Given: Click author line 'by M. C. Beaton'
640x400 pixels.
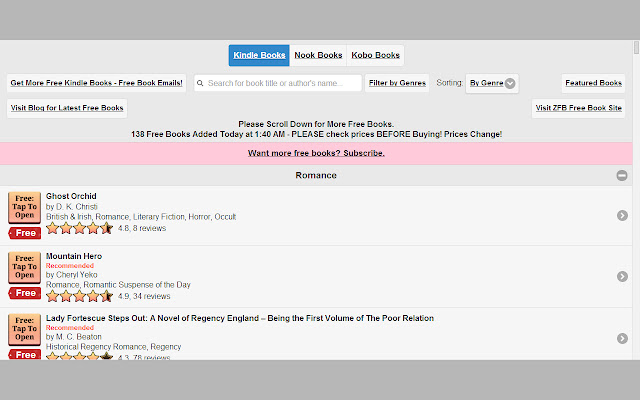Looking at the screenshot, I should (73, 337).
